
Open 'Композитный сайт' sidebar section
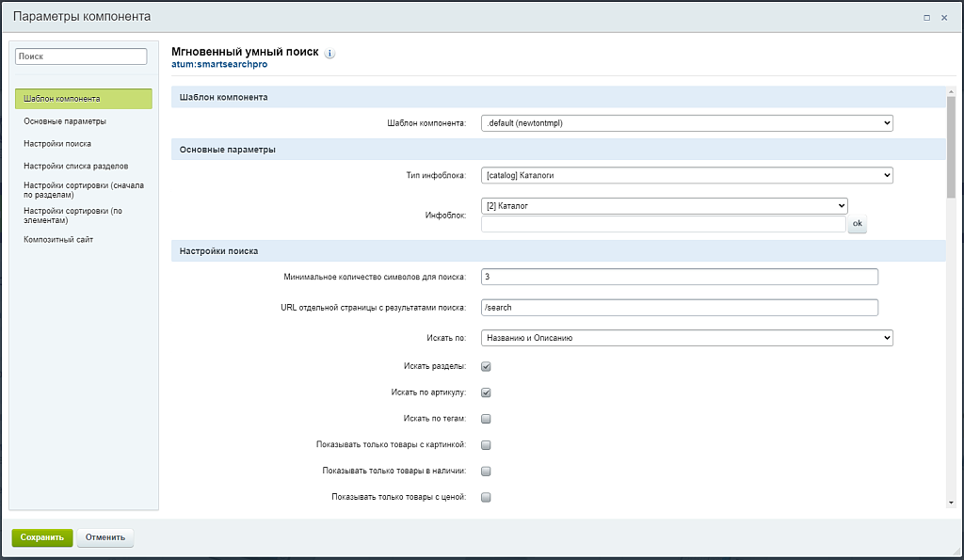coord(58,240)
